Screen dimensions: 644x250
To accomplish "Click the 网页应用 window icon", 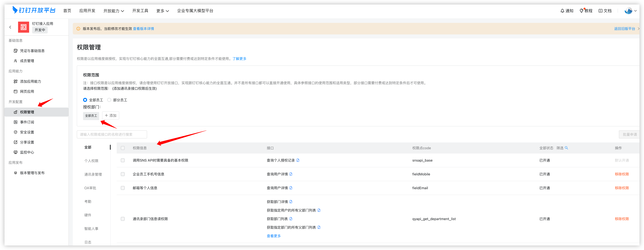I will [16, 91].
